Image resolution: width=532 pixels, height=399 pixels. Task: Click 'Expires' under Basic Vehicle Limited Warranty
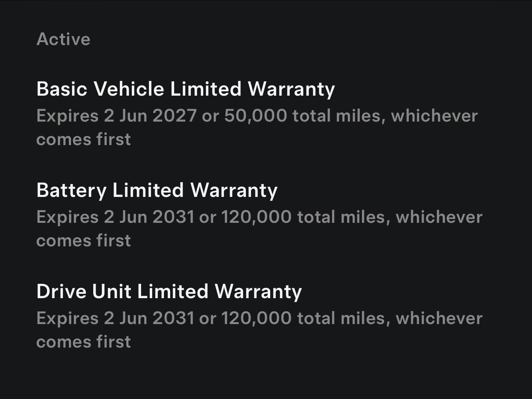point(67,116)
